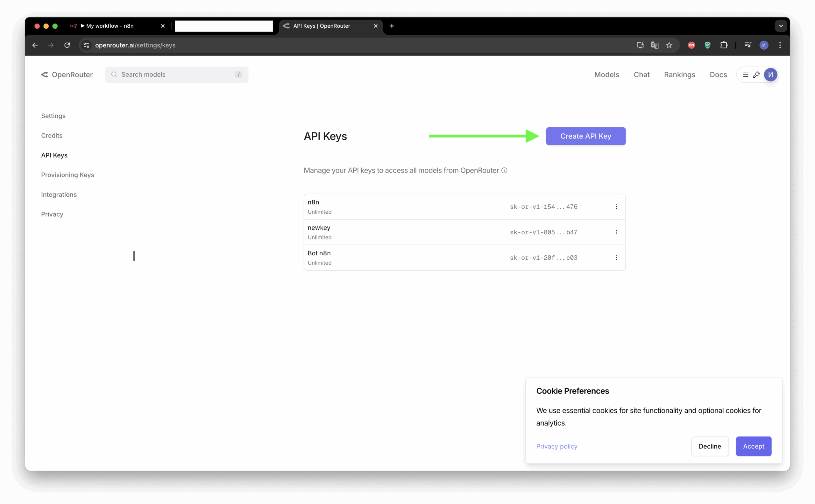Screen dimensions: 815x504
Task: Focus the Search models field
Action: [x=177, y=75]
